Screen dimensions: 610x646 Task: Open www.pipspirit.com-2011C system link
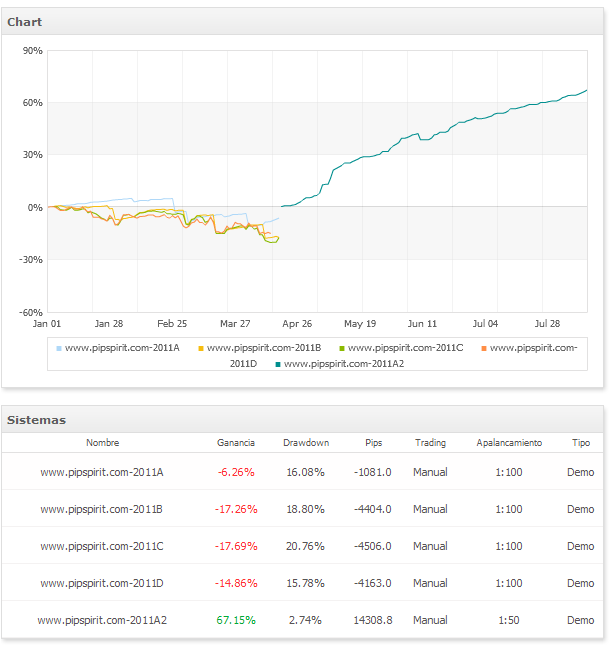(x=101, y=546)
